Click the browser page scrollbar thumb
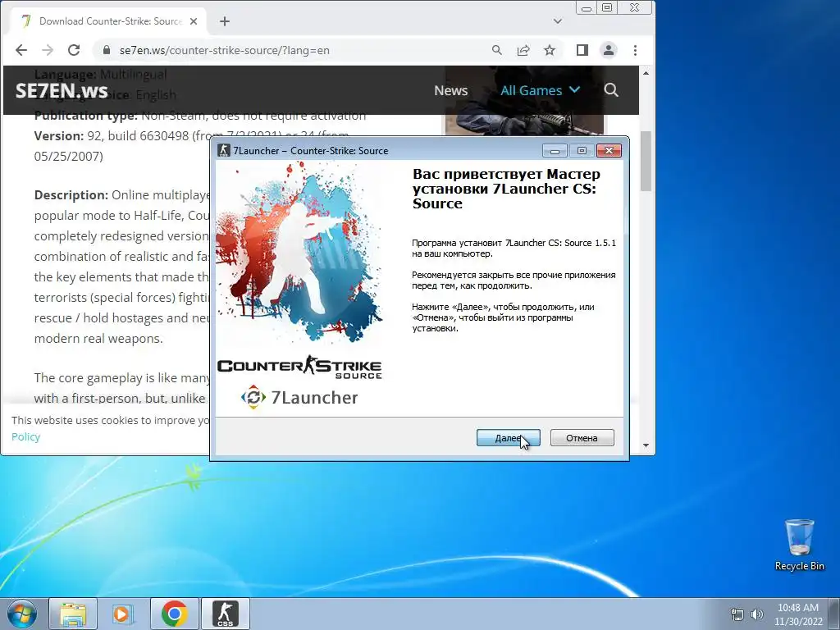840x630 pixels. point(646,161)
